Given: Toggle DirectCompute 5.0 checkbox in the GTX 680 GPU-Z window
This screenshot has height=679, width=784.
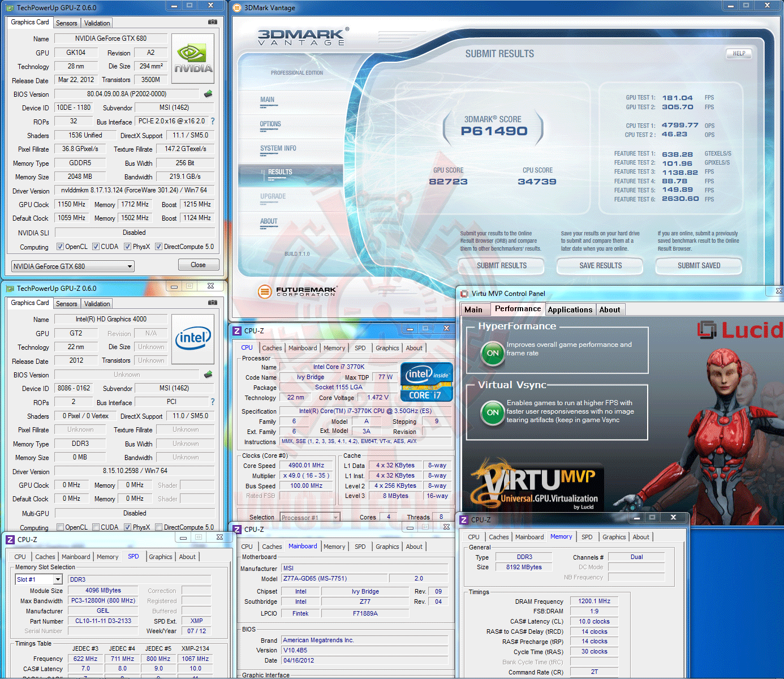Looking at the screenshot, I should coord(159,247).
